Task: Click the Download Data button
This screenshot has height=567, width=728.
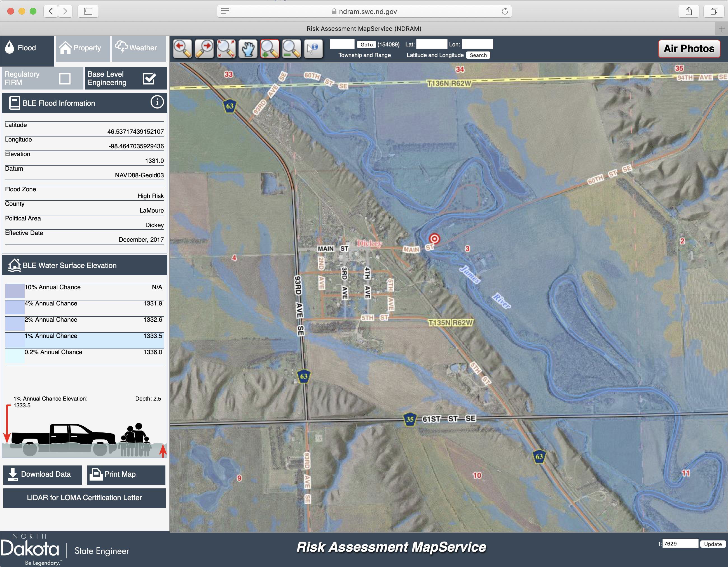Action: point(43,475)
